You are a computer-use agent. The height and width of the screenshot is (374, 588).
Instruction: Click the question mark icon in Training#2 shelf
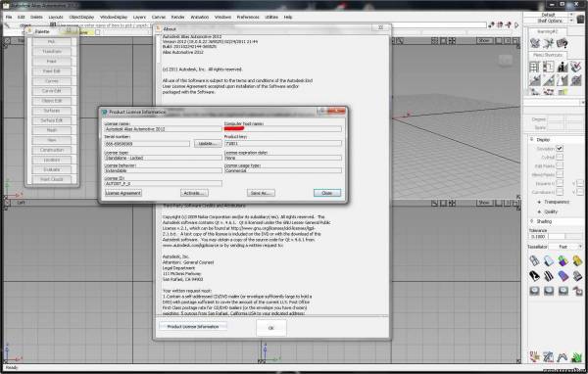[x=562, y=43]
